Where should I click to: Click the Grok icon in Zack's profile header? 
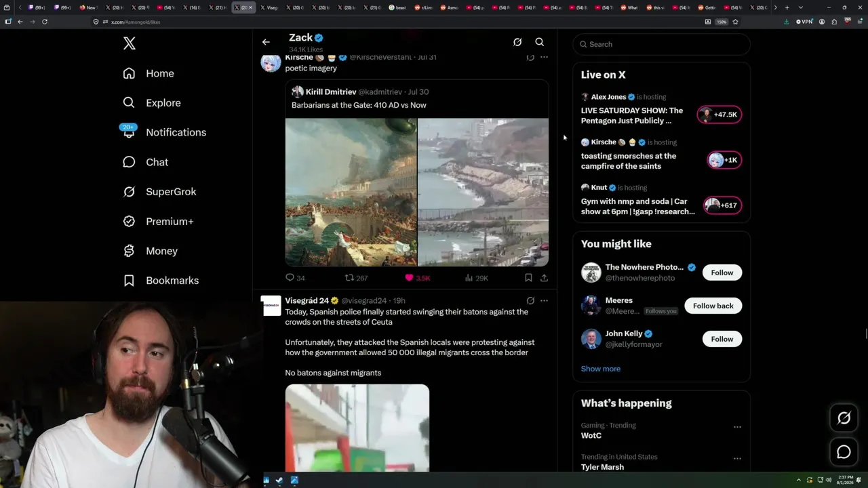click(x=517, y=42)
